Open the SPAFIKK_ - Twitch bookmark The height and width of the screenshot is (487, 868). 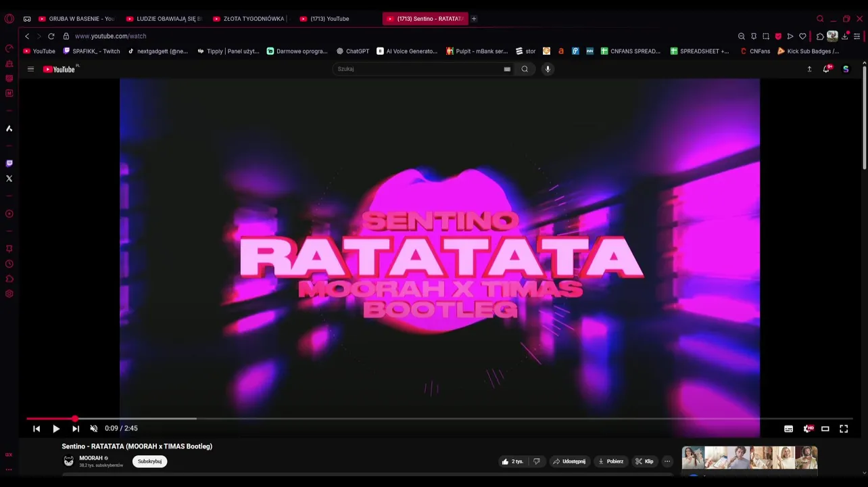[91, 51]
